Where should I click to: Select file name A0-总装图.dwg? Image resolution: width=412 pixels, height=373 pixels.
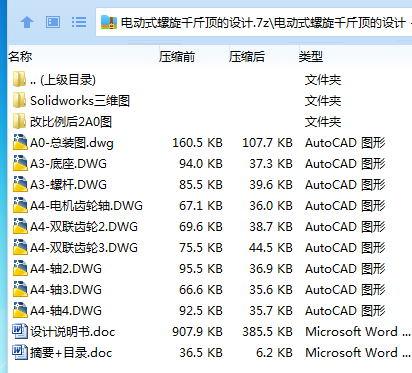[72, 143]
